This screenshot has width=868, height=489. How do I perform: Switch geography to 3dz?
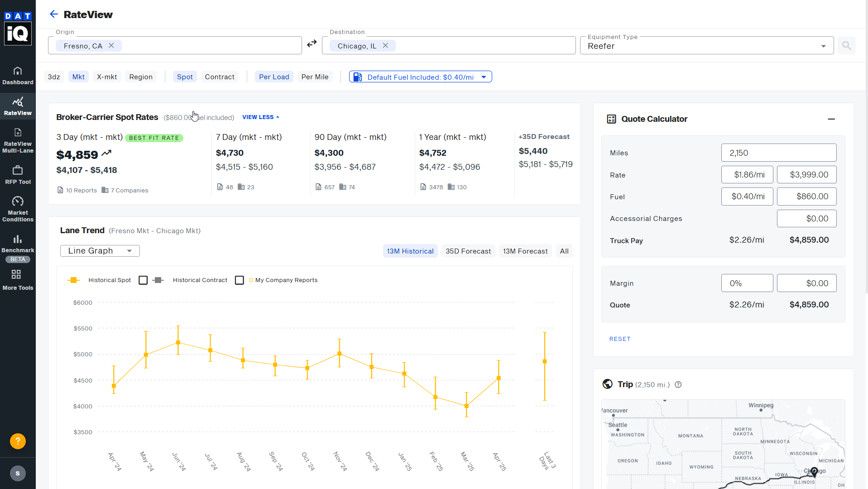pyautogui.click(x=54, y=77)
